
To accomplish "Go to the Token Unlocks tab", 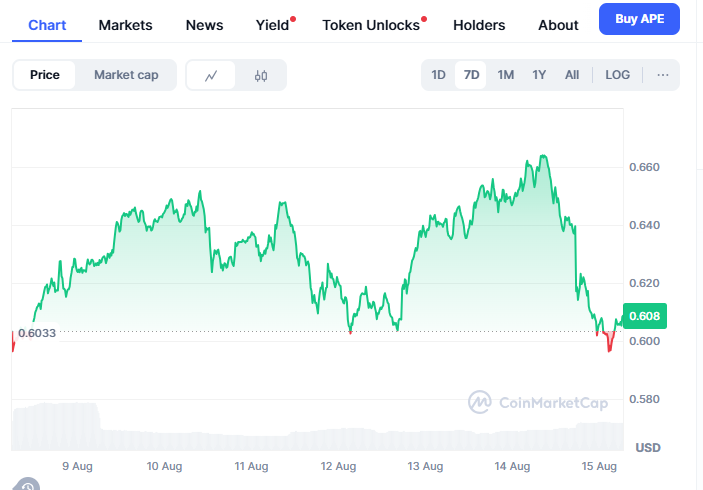I will [x=371, y=25].
